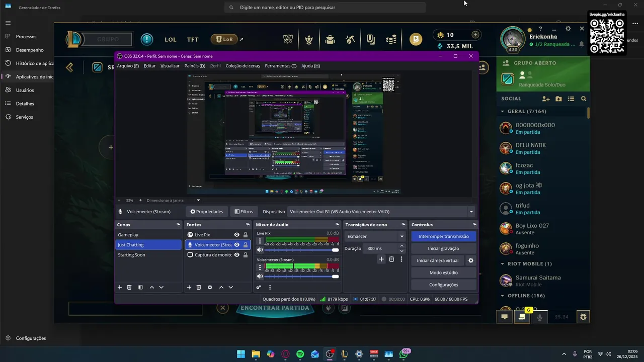The height and width of the screenshot is (362, 644).
Task: Move source down arrow in Fontes panel
Action: click(x=230, y=287)
